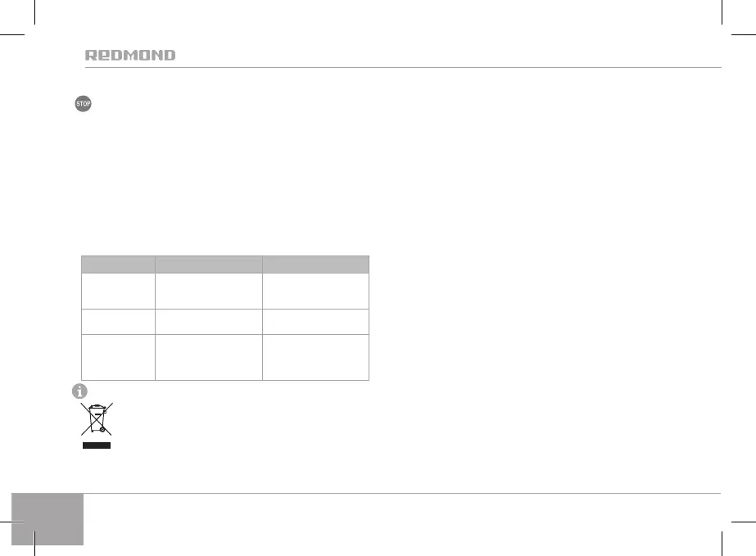The width and height of the screenshot is (756, 556).
Task: Click the last column cell in the bottom table row
Action: tap(315, 356)
